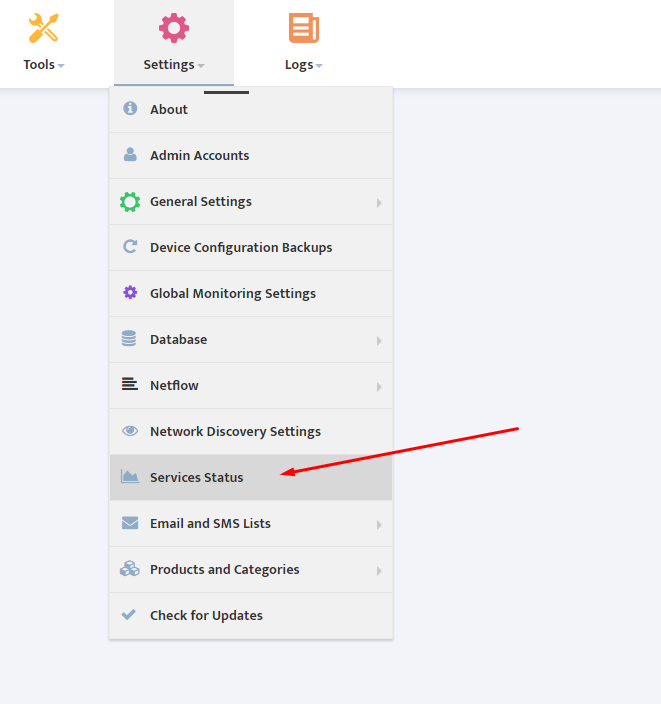661x704 pixels.
Task: Select Device Configuration Backups menu item
Action: (251, 247)
